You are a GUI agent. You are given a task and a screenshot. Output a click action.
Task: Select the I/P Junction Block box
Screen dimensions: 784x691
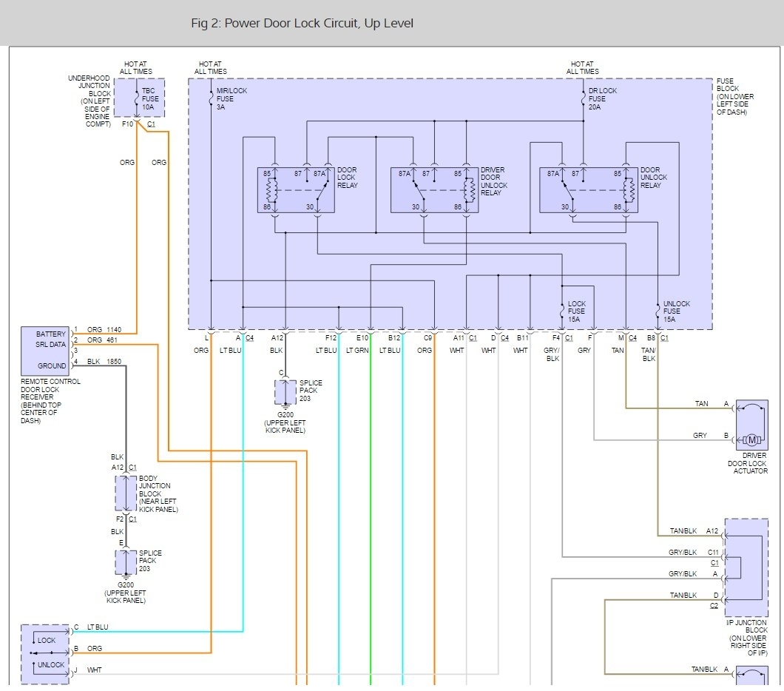click(x=746, y=567)
